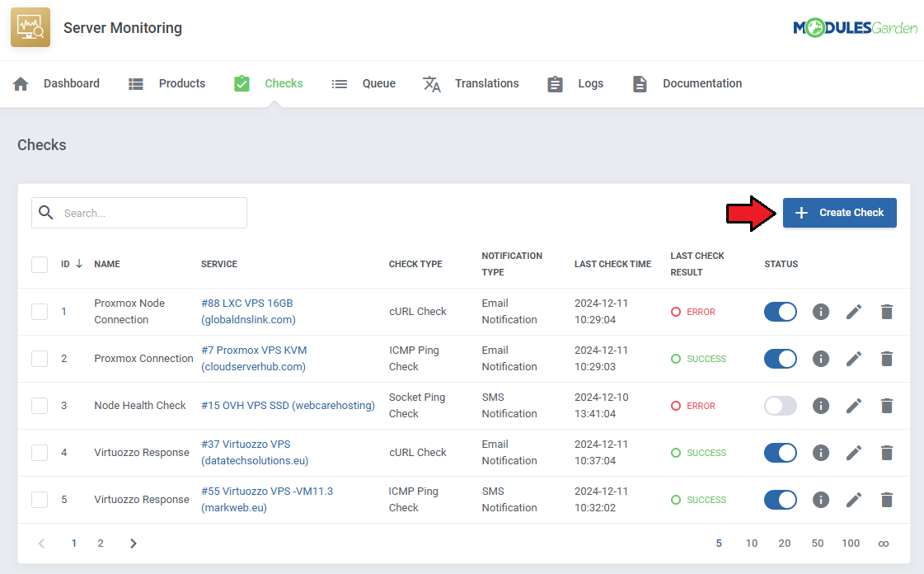The height and width of the screenshot is (574, 924).
Task: Click the search magnifier icon
Action: (x=46, y=212)
